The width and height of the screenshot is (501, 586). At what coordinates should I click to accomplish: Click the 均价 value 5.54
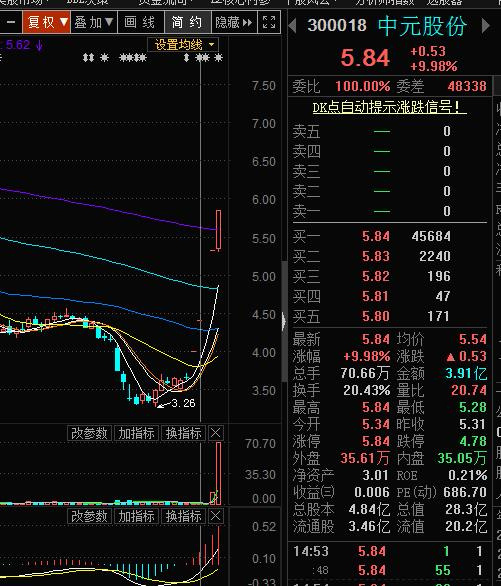[473, 339]
